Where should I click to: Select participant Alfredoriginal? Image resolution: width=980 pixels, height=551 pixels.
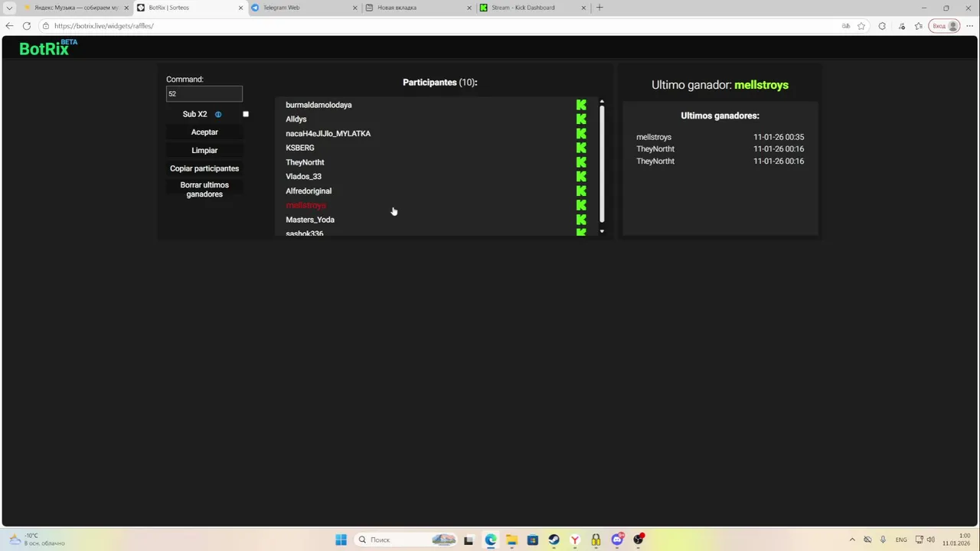click(309, 191)
